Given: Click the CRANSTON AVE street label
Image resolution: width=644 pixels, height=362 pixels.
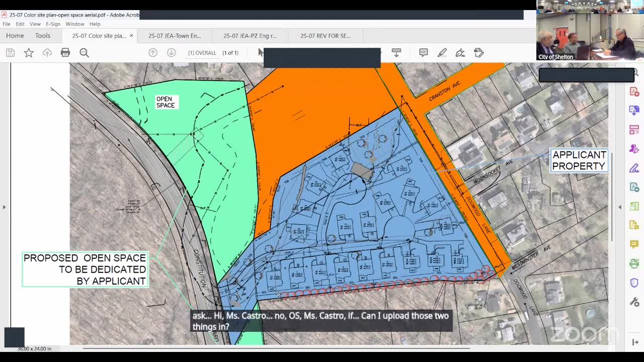Looking at the screenshot, I should coord(445,91).
